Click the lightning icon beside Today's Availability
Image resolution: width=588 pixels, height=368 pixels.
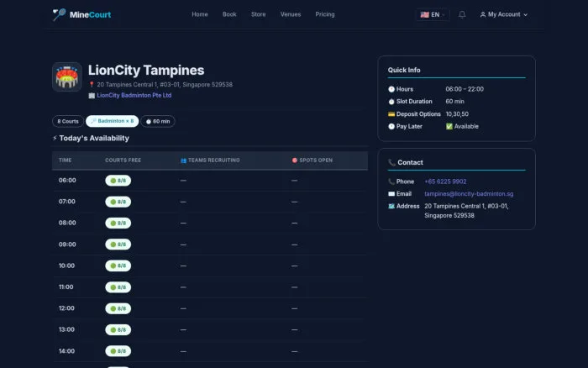tap(55, 138)
